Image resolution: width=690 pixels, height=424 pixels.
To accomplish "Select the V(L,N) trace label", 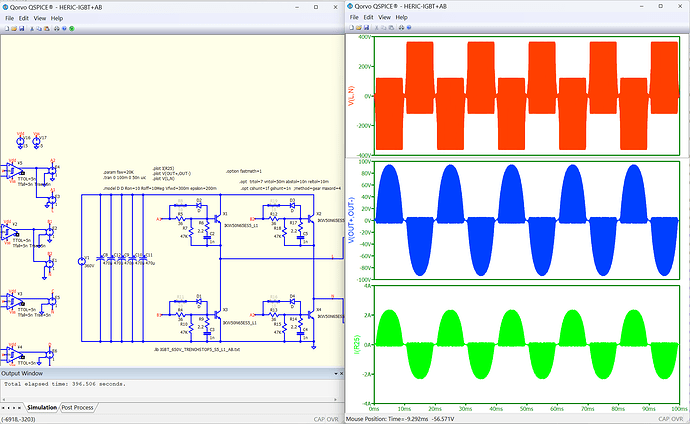I will click(x=351, y=96).
